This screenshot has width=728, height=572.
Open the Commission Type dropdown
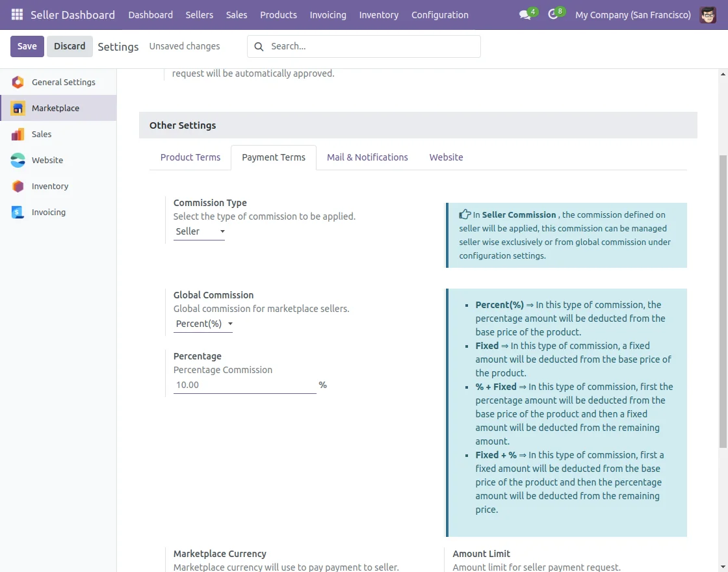[199, 231]
